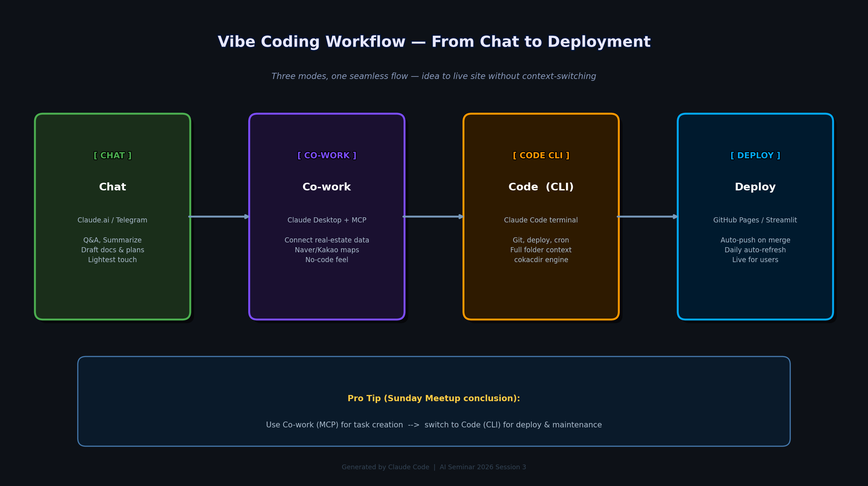Click 'cokacdir engine' line
This screenshot has height=486, width=868.
541,260
